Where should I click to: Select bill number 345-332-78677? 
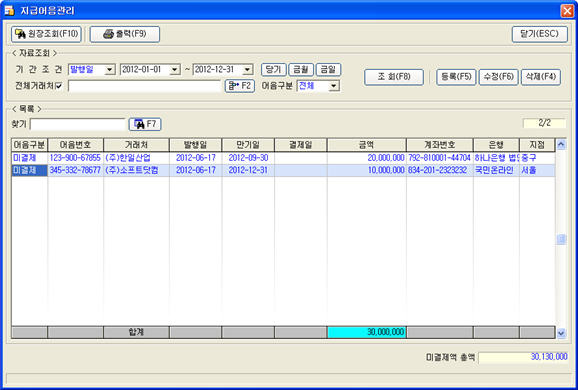pyautogui.click(x=75, y=170)
